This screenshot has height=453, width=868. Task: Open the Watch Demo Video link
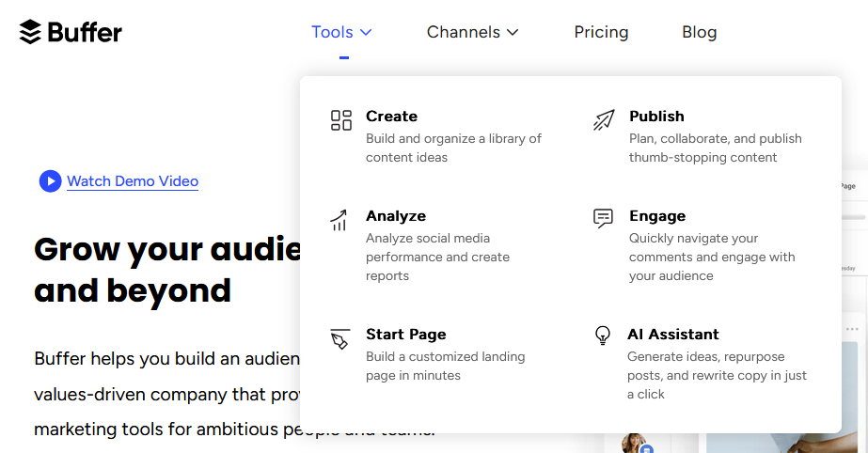[x=133, y=180]
